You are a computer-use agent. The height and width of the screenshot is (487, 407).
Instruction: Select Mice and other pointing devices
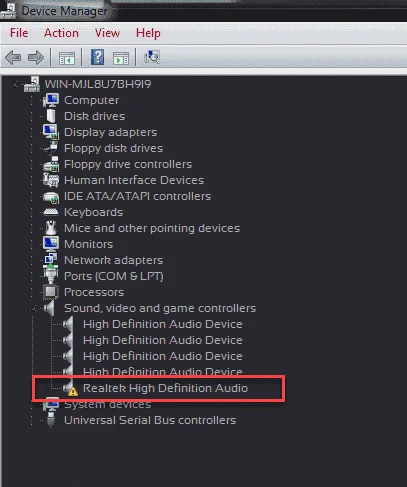tap(152, 228)
